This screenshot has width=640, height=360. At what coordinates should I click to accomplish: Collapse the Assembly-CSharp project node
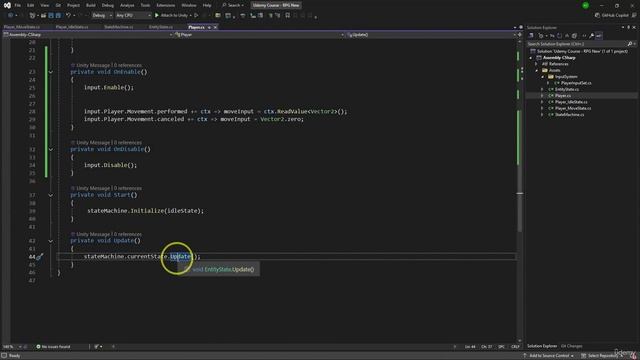(531, 58)
